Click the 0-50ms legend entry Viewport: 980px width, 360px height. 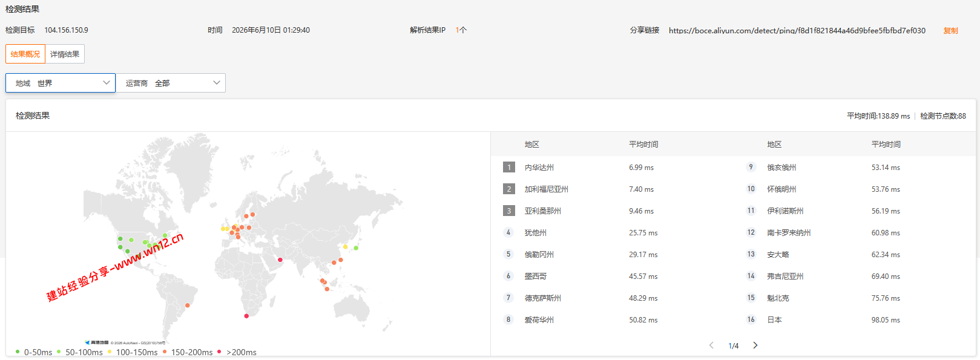pos(34,352)
